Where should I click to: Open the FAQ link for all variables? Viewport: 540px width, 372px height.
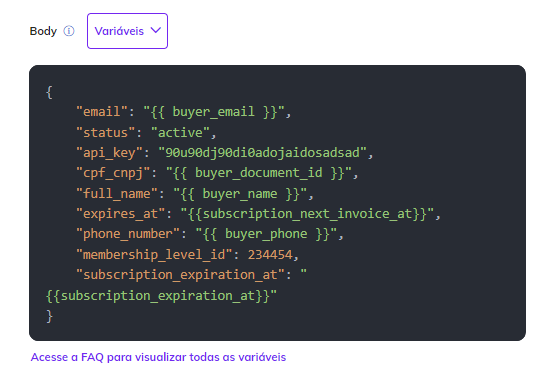pos(158,357)
